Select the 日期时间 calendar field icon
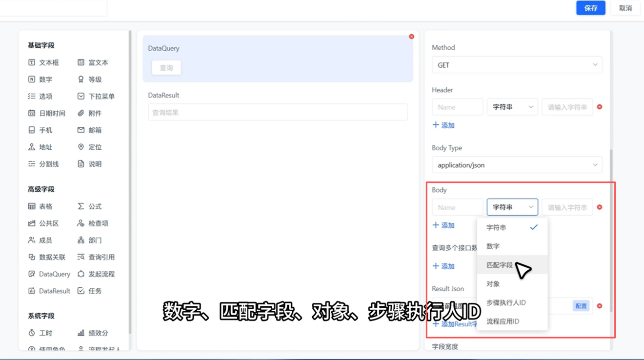644x360 pixels. 32,113
